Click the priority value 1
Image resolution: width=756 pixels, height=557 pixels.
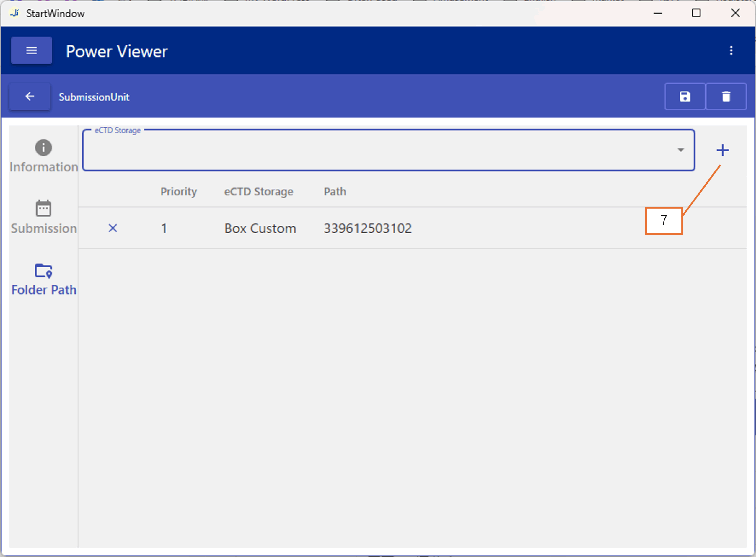click(164, 228)
